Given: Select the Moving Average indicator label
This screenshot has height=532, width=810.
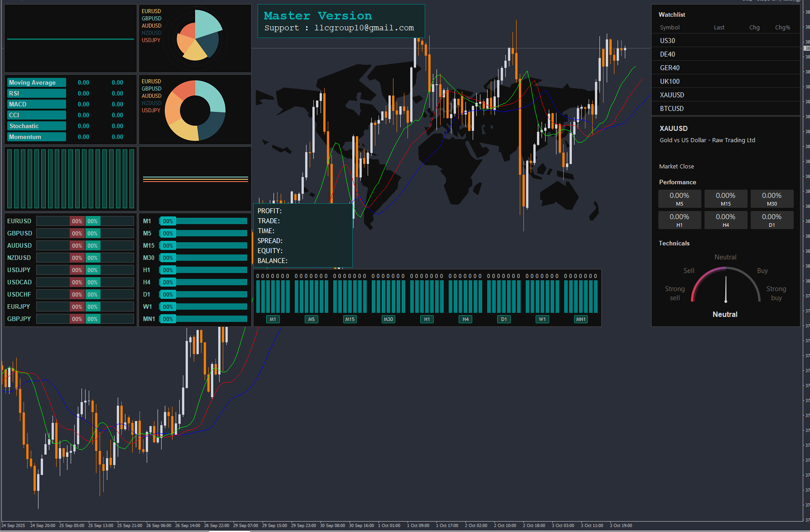Looking at the screenshot, I should pyautogui.click(x=36, y=82).
